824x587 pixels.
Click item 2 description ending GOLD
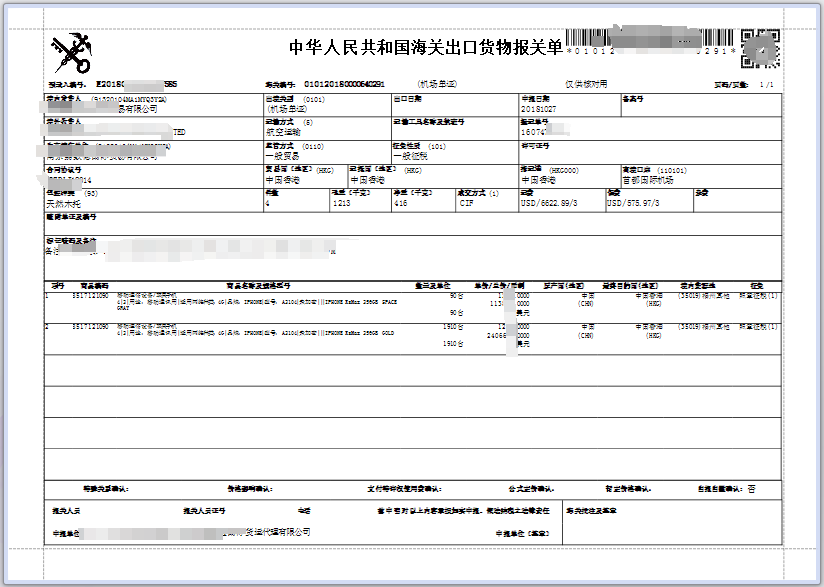click(x=255, y=330)
